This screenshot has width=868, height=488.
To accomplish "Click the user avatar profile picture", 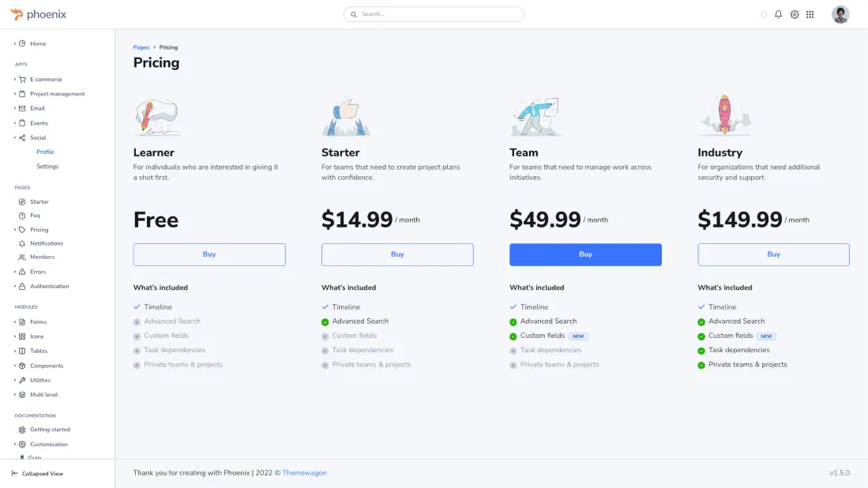I will tap(840, 14).
